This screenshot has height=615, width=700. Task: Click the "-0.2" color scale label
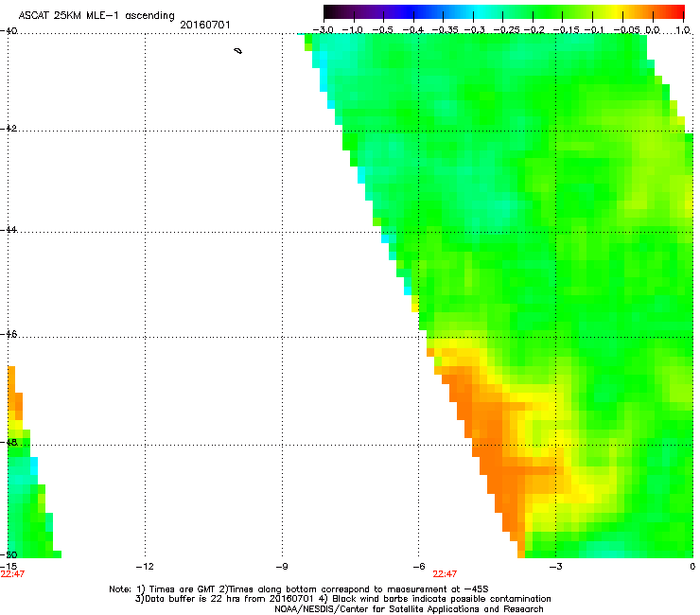[534, 30]
